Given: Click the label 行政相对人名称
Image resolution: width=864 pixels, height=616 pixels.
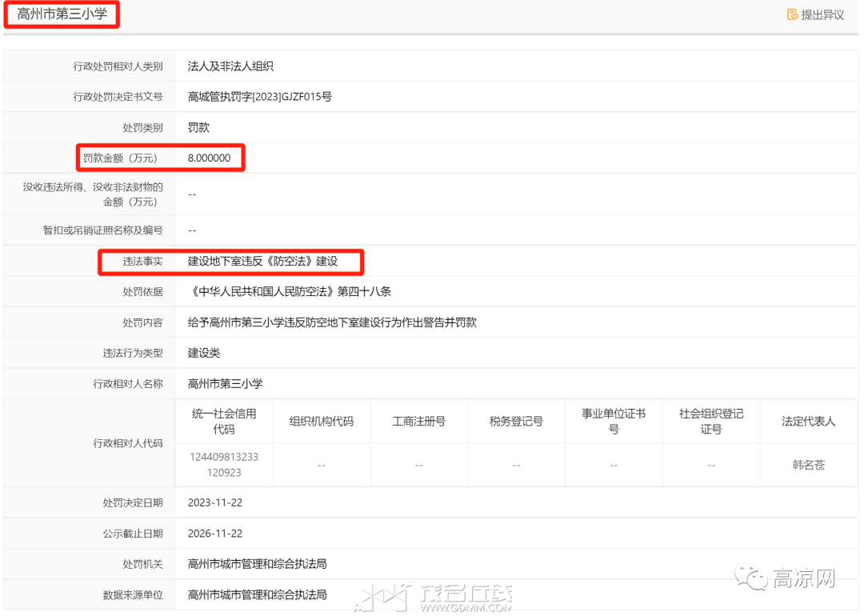Looking at the screenshot, I should tap(128, 384).
